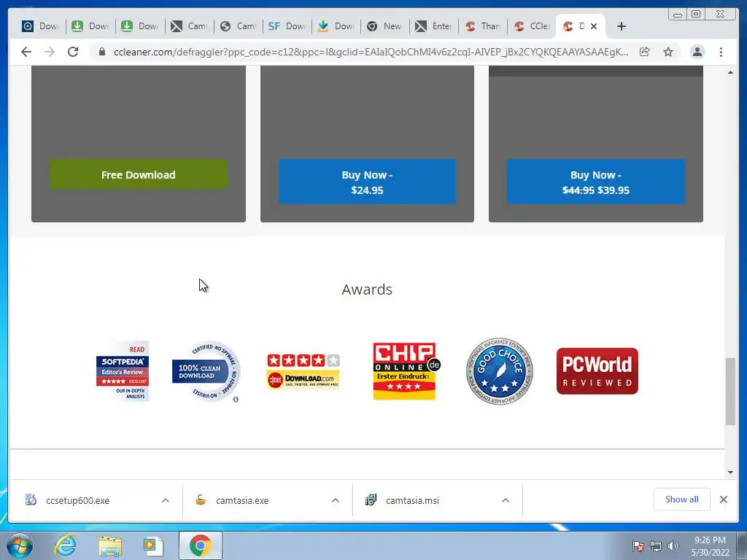Open Windows Media Player from taskbar
Viewport: 747px width, 560px height.
(x=153, y=545)
